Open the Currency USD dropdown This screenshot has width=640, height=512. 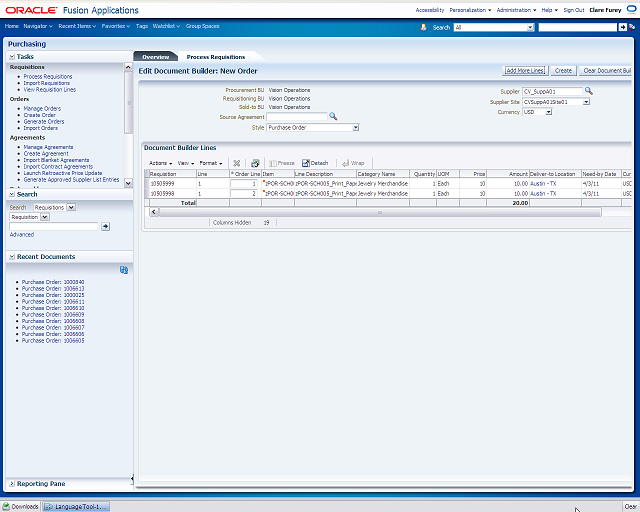point(549,112)
